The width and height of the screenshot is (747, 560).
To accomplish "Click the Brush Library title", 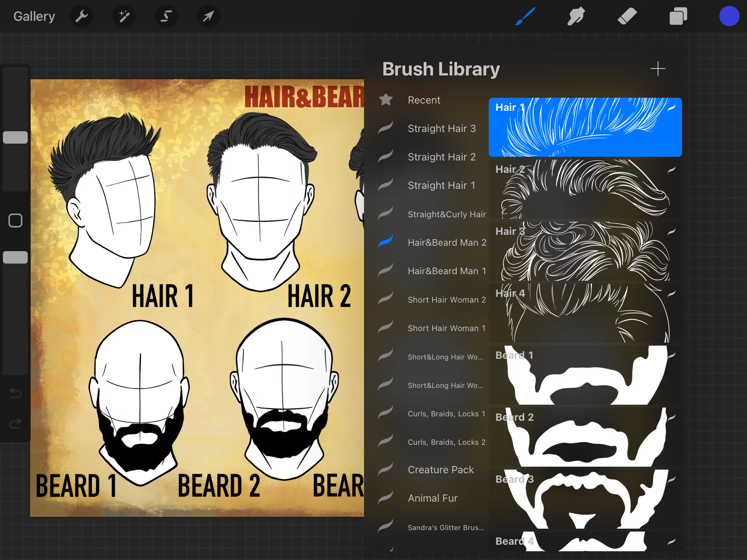I will [441, 69].
